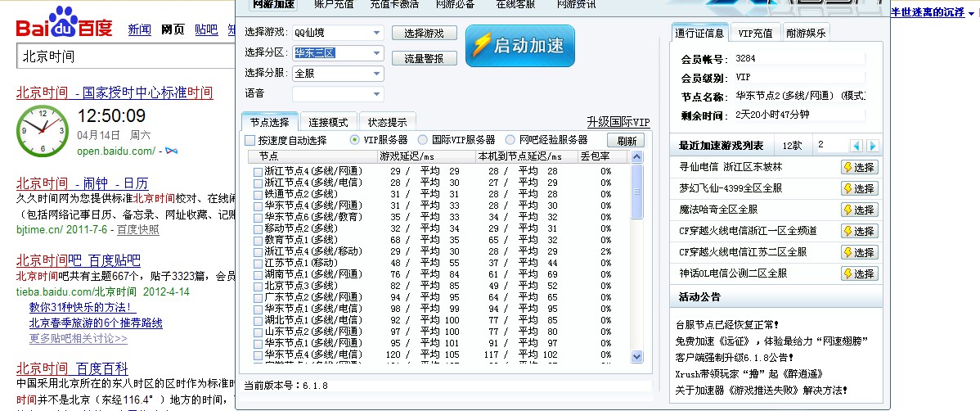This screenshot has height=411, width=980.
Task: Open announcement 客户端强制升级6.1.8公告!
Action: click(735, 358)
